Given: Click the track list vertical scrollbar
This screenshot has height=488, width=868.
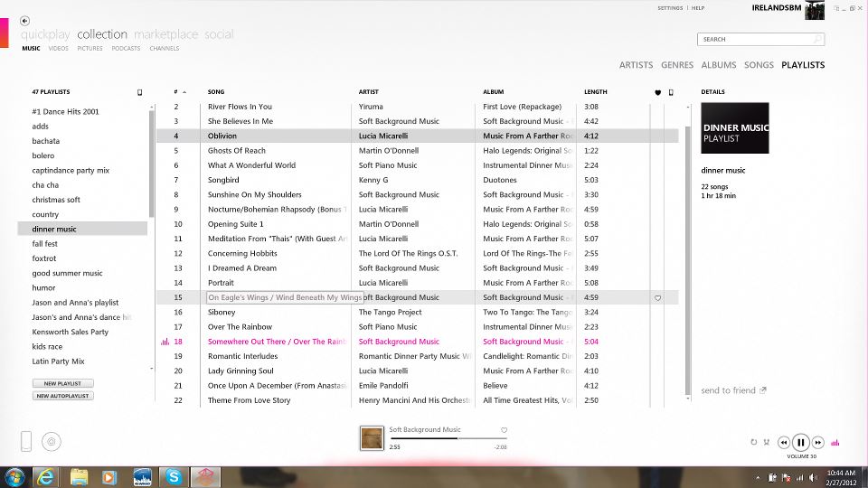Looking at the screenshot, I should point(687,260).
